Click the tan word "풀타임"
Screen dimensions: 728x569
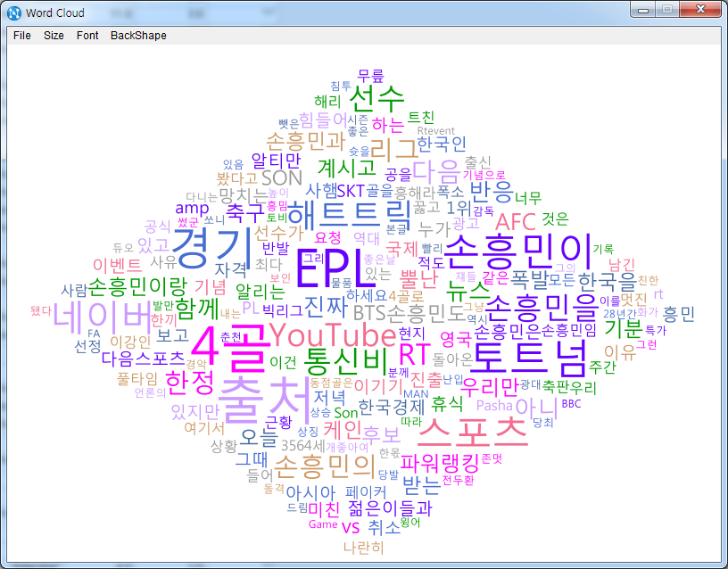tap(137, 379)
